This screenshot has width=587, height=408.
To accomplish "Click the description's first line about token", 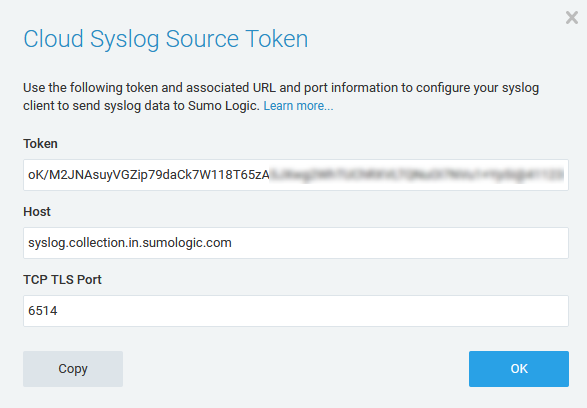I will (x=281, y=88).
